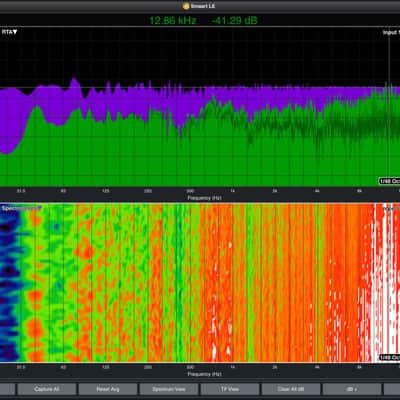
Task: Switch to Spectrum View
Action: tap(169, 389)
